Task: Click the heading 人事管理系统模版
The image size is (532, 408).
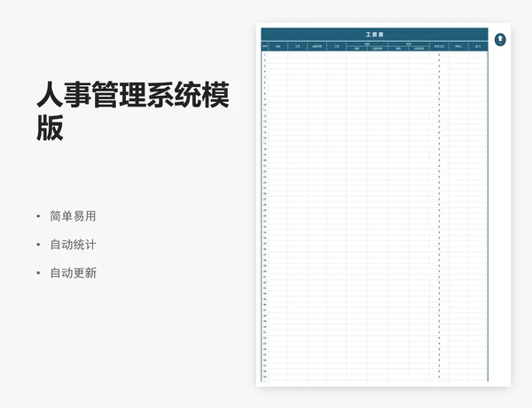Action: (133, 111)
